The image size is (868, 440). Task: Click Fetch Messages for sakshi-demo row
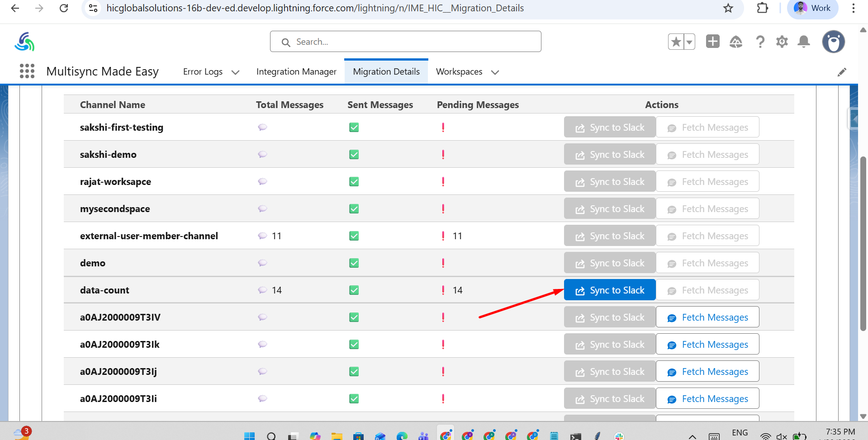pyautogui.click(x=707, y=154)
